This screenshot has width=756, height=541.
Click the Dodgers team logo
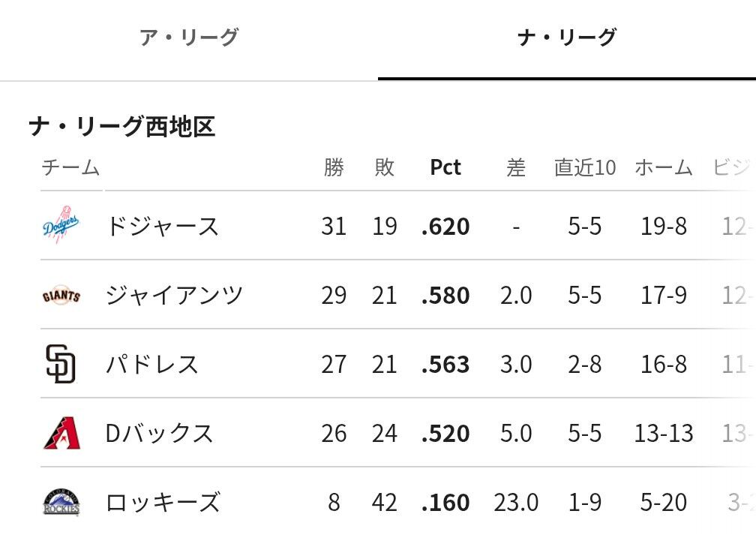tap(61, 226)
